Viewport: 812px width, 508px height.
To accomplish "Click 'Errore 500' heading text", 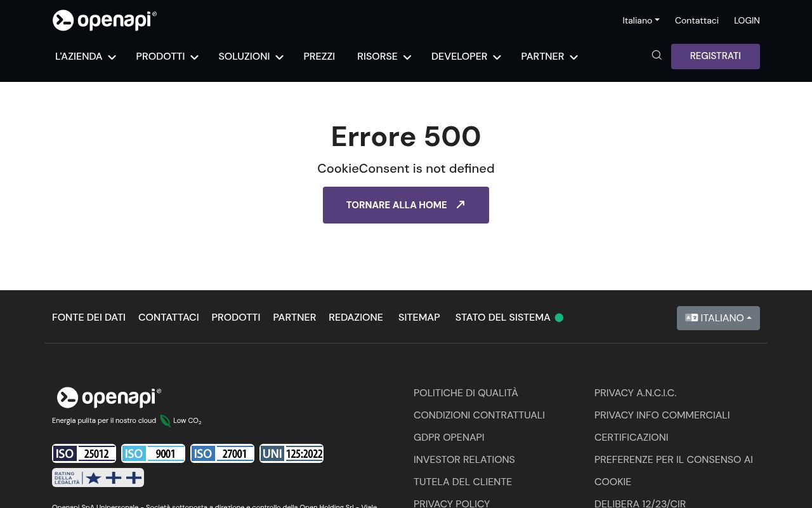I will (x=406, y=137).
